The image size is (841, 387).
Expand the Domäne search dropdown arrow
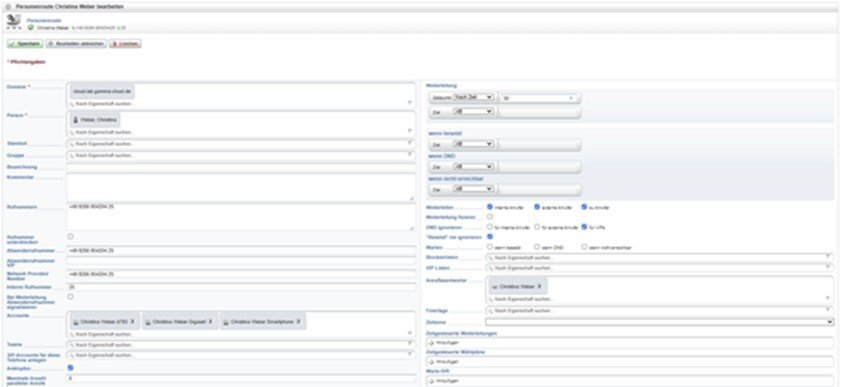pyautogui.click(x=410, y=103)
